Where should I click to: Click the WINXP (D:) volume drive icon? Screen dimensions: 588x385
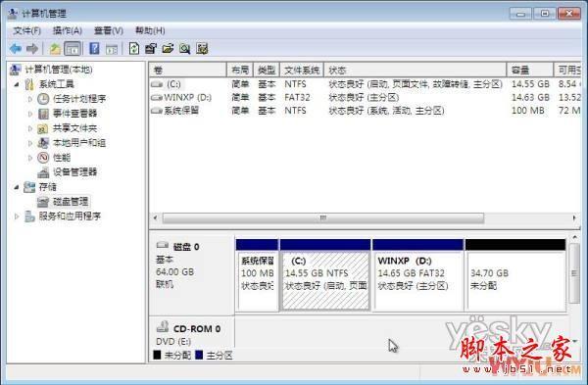[x=157, y=98]
